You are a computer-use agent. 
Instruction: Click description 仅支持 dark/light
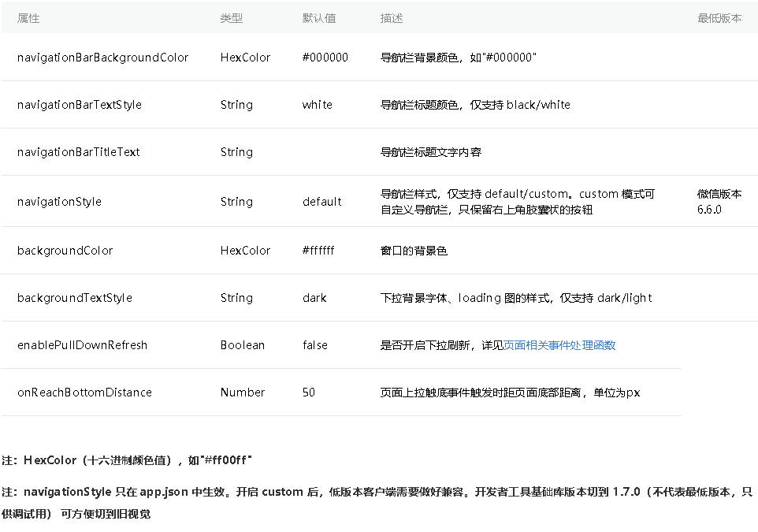point(606,298)
